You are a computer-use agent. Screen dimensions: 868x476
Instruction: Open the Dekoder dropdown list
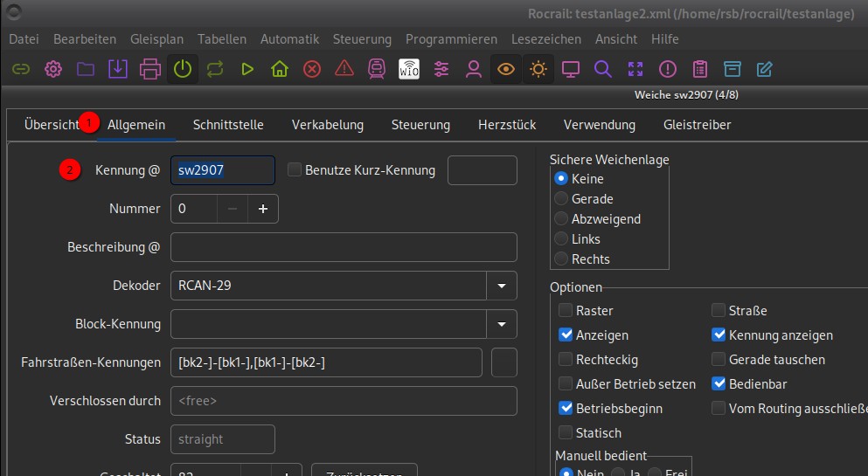click(502, 286)
